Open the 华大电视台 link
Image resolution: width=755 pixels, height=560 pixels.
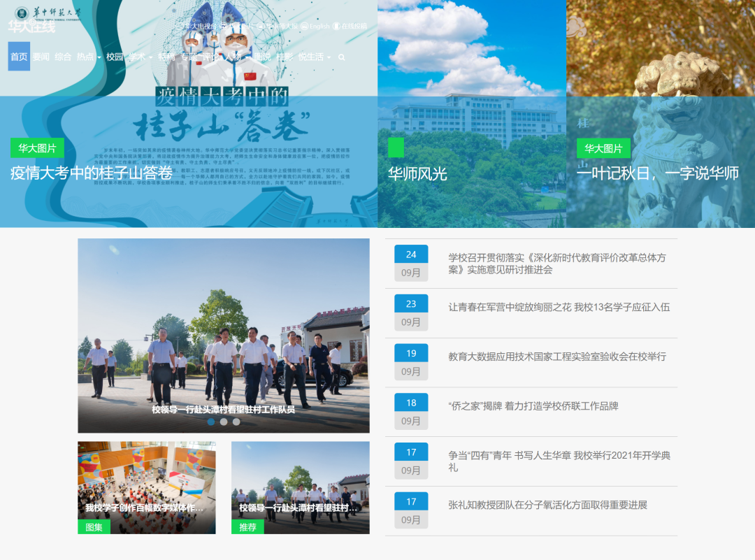[x=201, y=26]
